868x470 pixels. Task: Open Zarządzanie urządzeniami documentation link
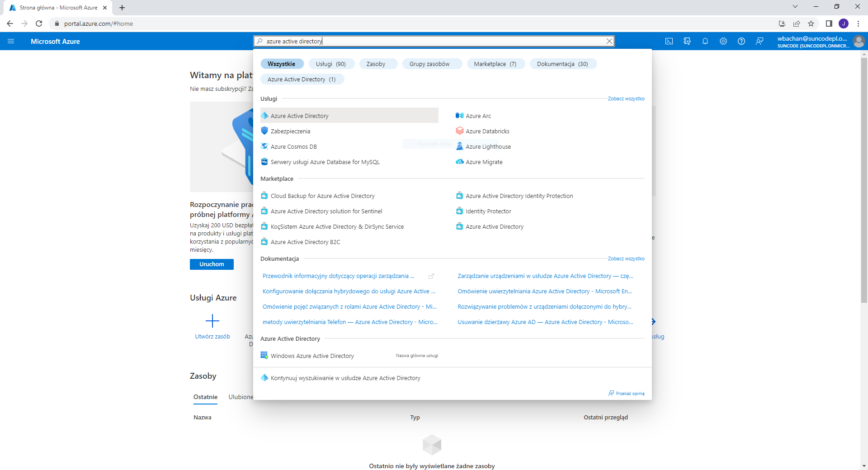pyautogui.click(x=545, y=276)
